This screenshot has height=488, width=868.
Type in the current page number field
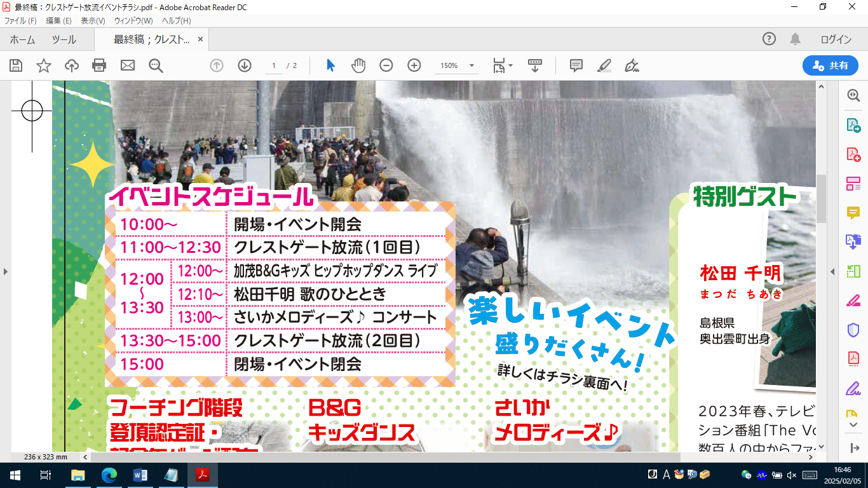(274, 65)
